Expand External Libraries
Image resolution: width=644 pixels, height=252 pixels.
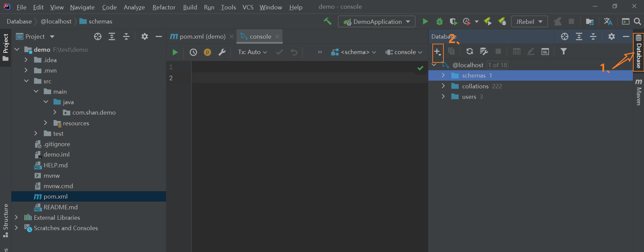pos(16,217)
